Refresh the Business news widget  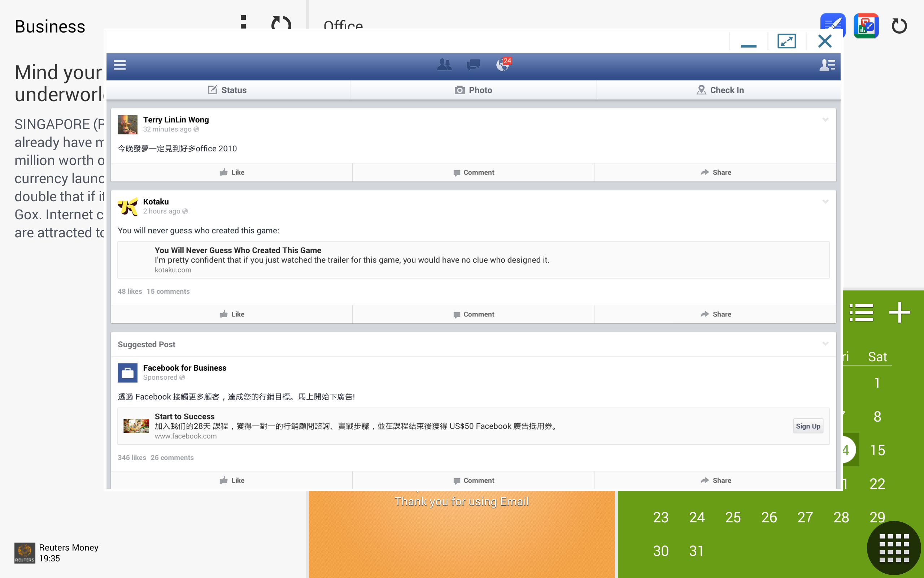[282, 22]
